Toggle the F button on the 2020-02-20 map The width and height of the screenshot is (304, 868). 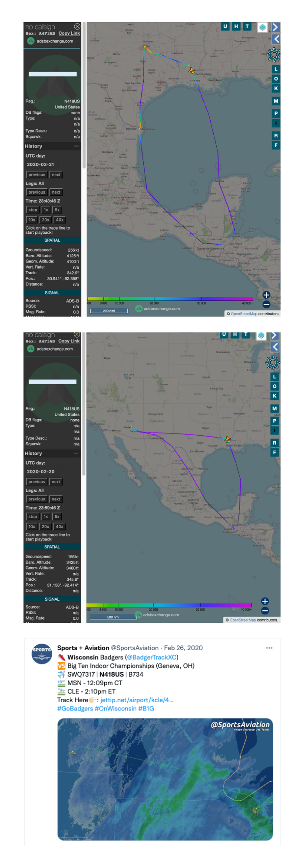[274, 452]
